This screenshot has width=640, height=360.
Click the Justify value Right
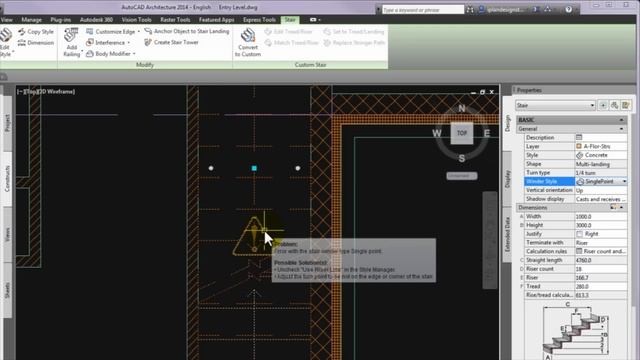[600, 234]
